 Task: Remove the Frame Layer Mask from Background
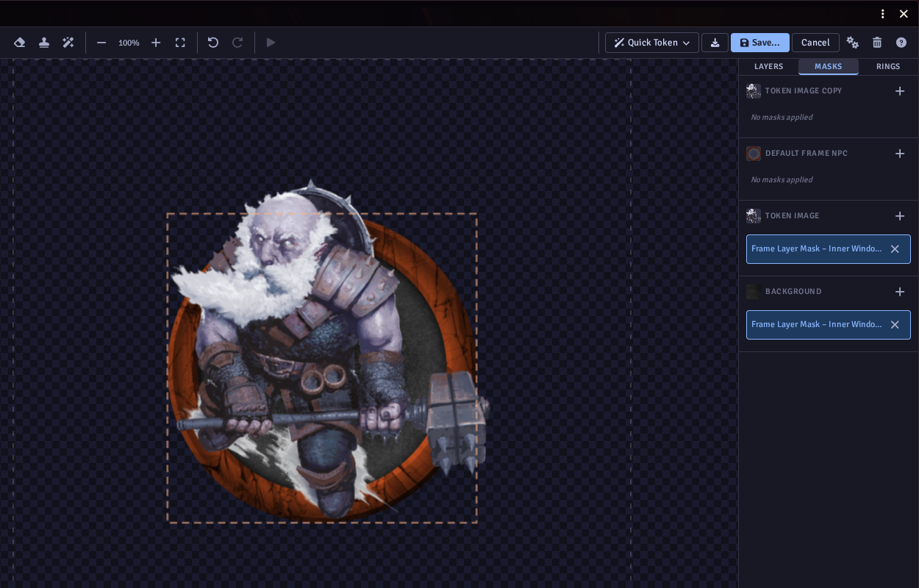895,325
